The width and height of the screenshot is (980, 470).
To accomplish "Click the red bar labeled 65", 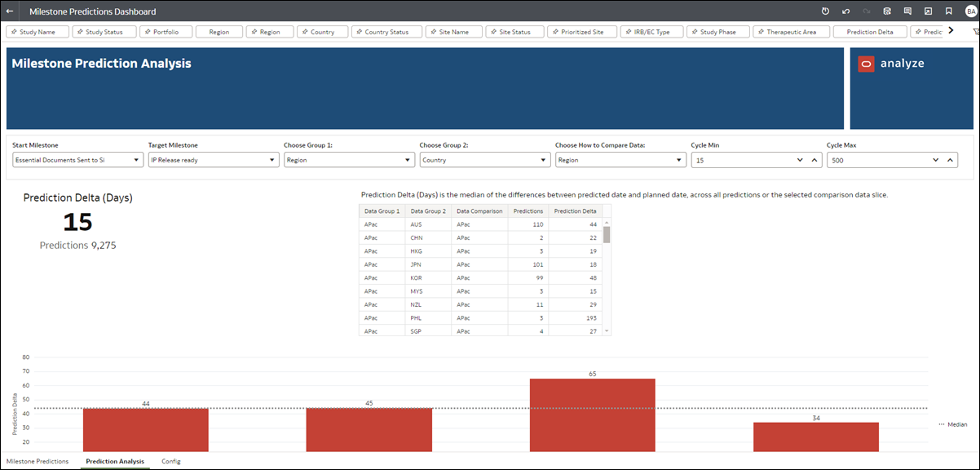I will click(593, 415).
